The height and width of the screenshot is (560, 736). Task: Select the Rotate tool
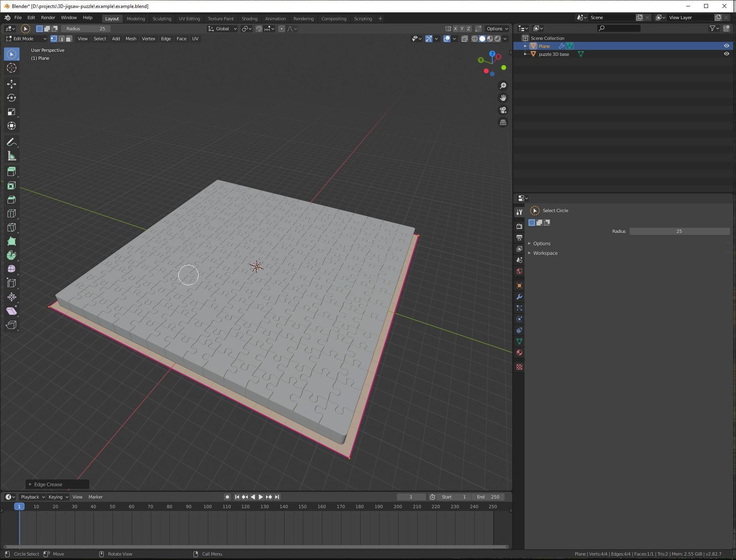(x=12, y=98)
